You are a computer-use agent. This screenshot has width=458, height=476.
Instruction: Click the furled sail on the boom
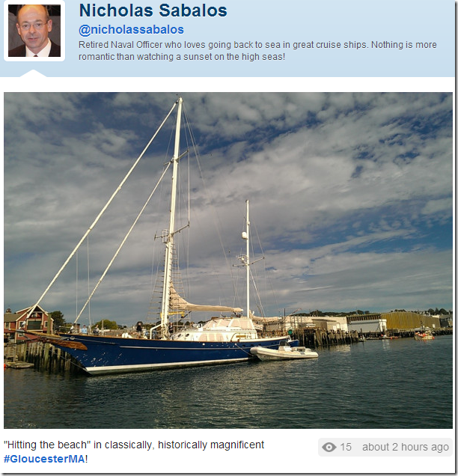coord(207,305)
